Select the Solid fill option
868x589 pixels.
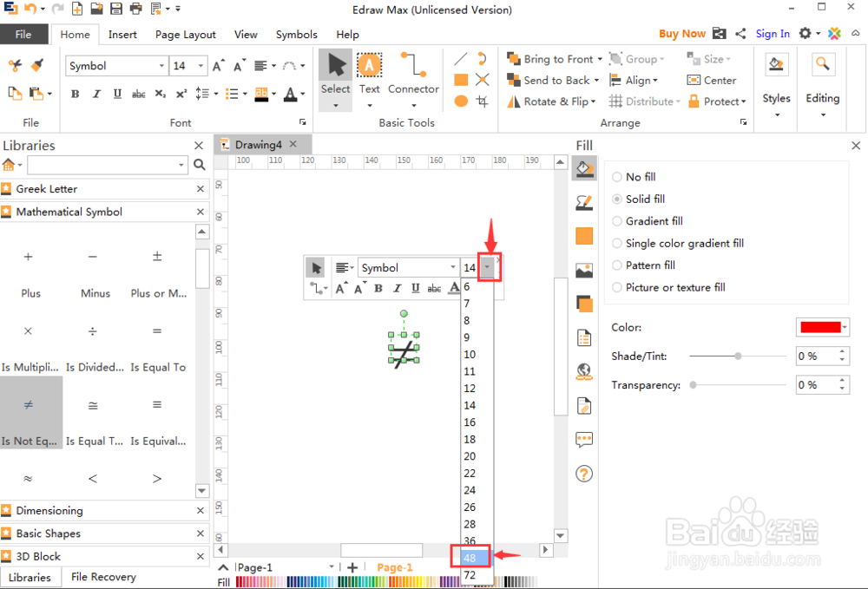(638, 200)
